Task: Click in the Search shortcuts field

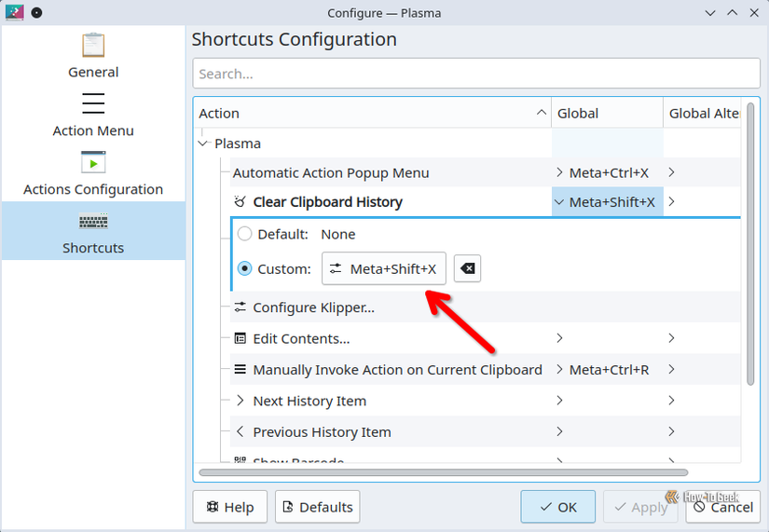Action: tap(475, 74)
